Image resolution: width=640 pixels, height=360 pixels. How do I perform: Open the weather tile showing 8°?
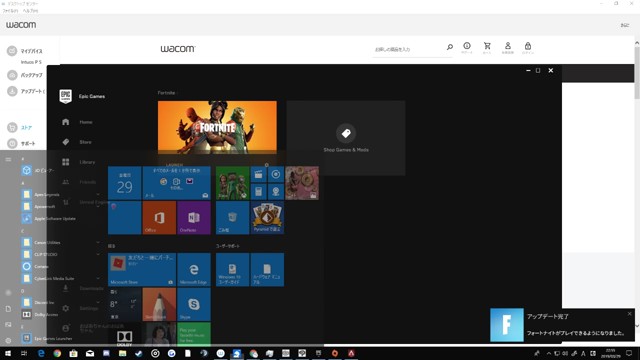pos(124,304)
